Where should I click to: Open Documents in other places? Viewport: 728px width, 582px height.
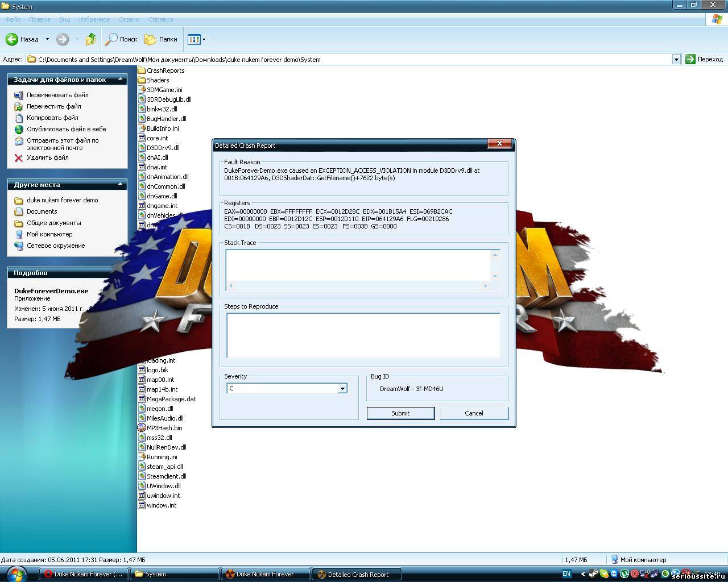click(42, 211)
